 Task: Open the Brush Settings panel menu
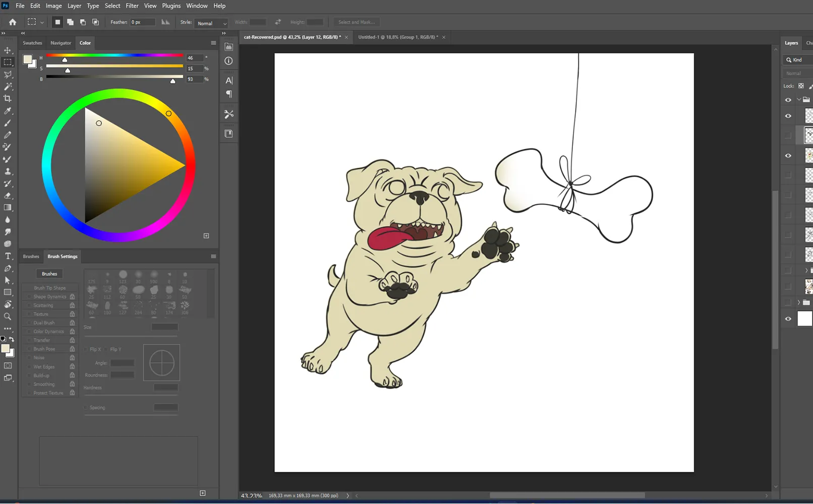pyautogui.click(x=213, y=257)
